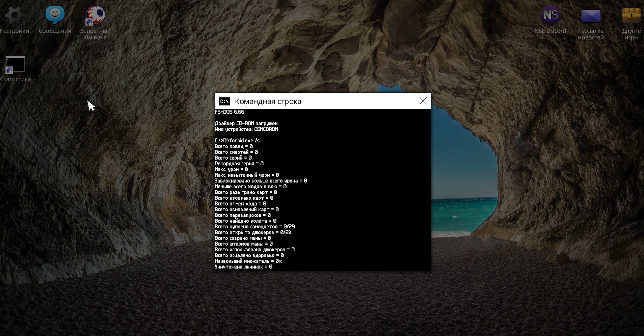The height and width of the screenshot is (336, 644).
Task: Select line Всего открыто джокеров = 0/23
Action: tap(253, 232)
